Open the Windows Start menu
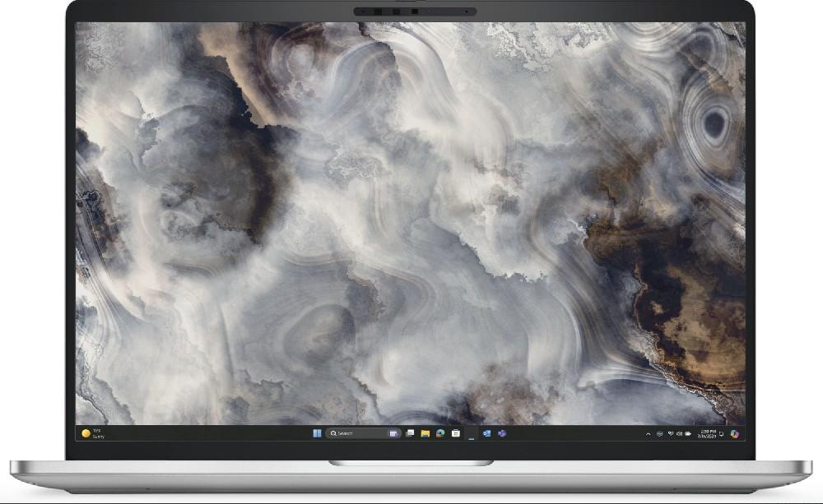Viewport: 823px width, 504px height. click(317, 433)
